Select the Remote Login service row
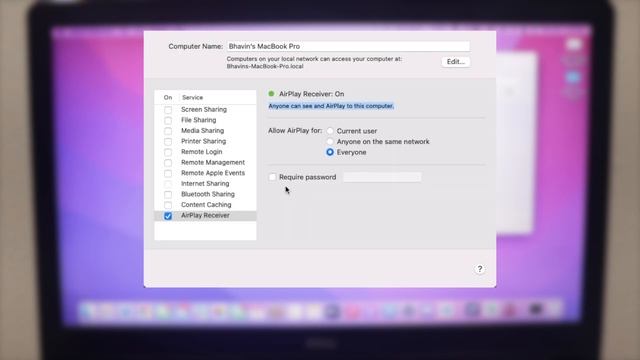This screenshot has width=640, height=360. tap(205, 152)
